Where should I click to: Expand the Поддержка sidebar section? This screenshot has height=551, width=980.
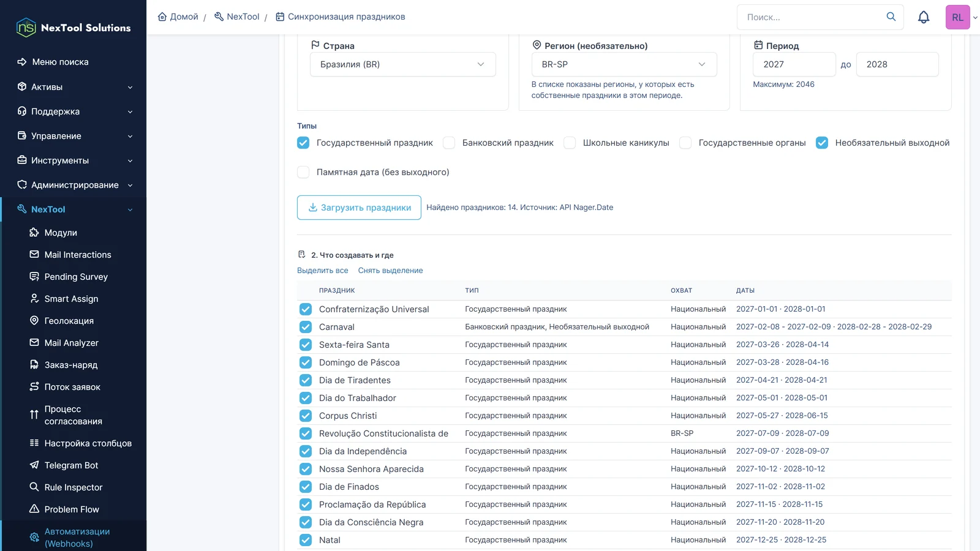click(73, 111)
